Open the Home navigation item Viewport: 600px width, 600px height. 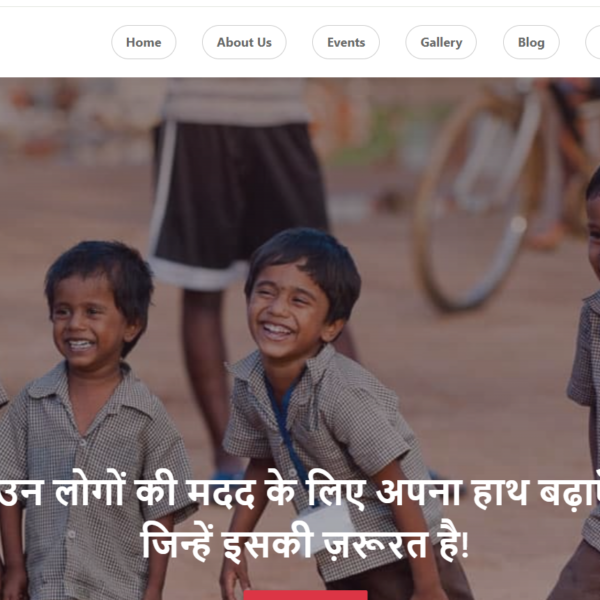143,42
